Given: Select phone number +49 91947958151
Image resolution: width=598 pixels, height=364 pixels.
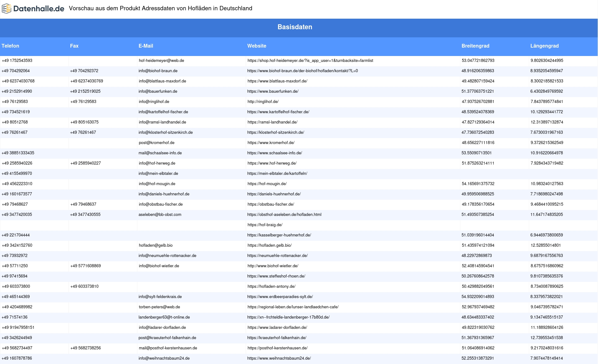Looking at the screenshot, I should coord(18,328).
